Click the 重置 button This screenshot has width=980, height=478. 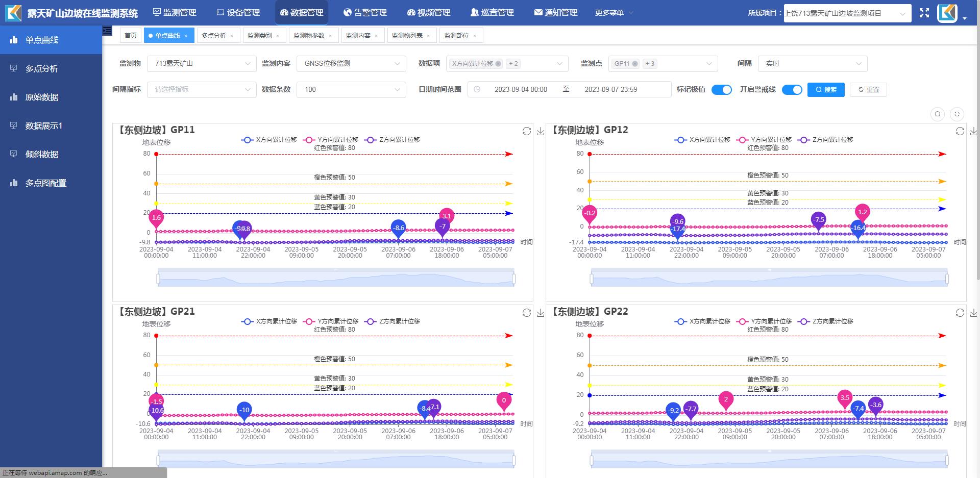[x=868, y=90]
